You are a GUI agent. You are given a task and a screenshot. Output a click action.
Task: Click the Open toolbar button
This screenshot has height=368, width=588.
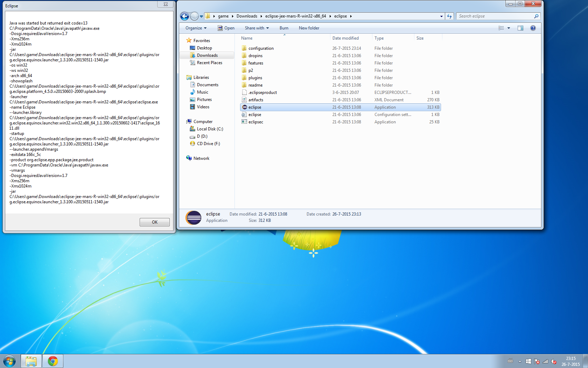226,28
